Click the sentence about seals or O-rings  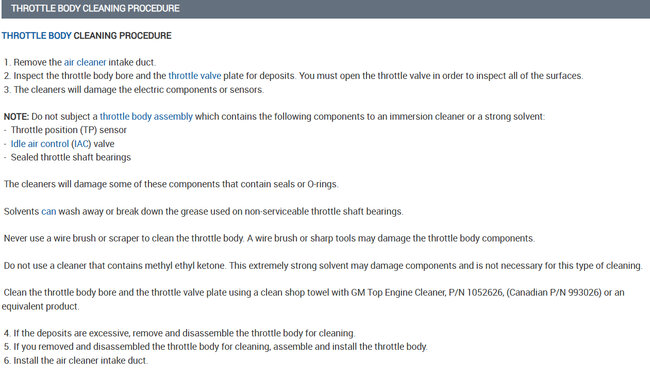[x=171, y=184]
